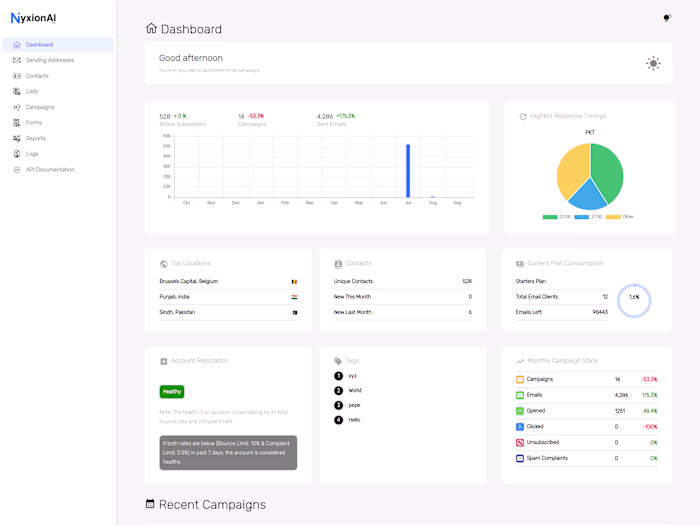
Task: Open the Logs sidebar icon
Action: [17, 154]
